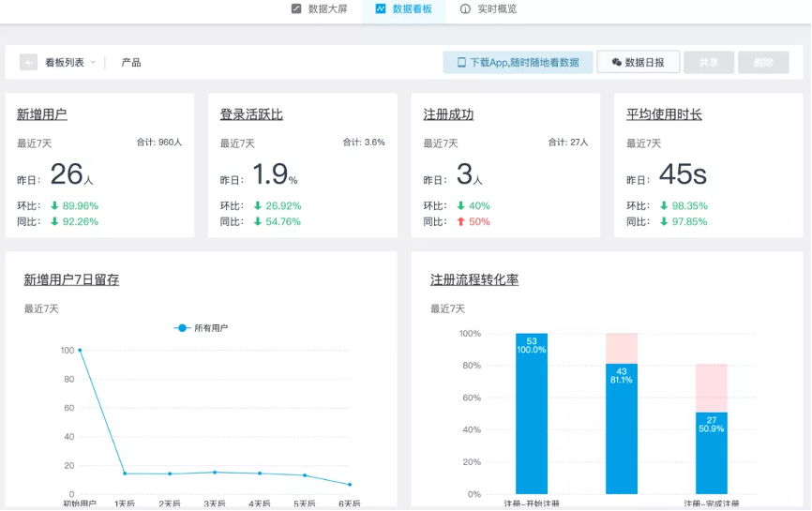Open the 新增用户7日留存 chart title

(71, 279)
